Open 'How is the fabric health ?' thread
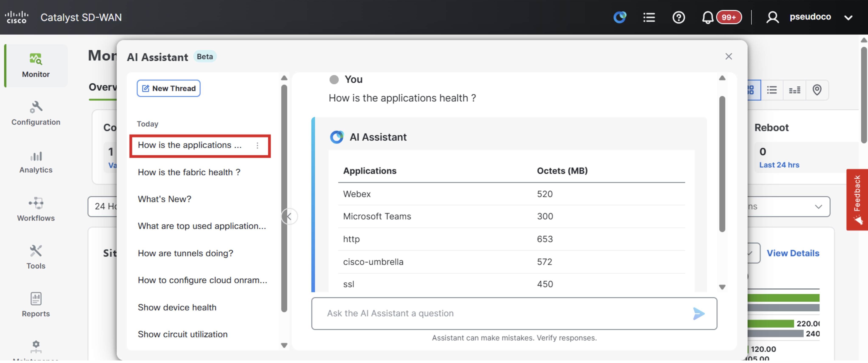This screenshot has width=868, height=363. click(189, 172)
